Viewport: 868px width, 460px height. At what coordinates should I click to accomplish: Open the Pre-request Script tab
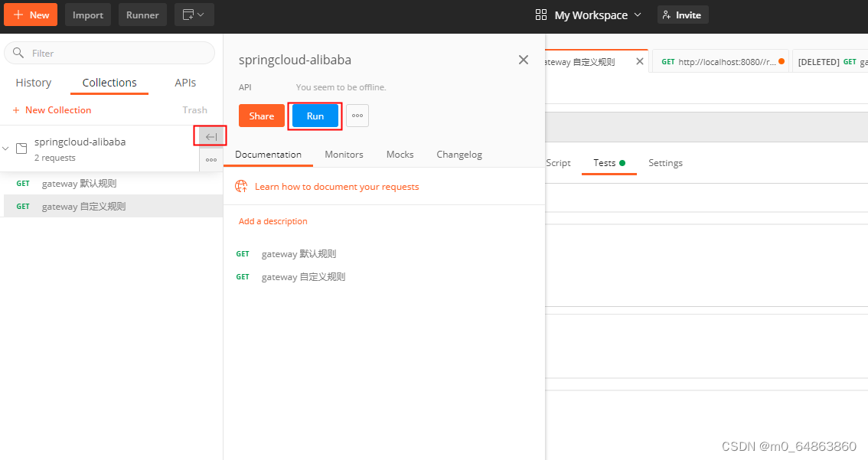click(x=558, y=163)
